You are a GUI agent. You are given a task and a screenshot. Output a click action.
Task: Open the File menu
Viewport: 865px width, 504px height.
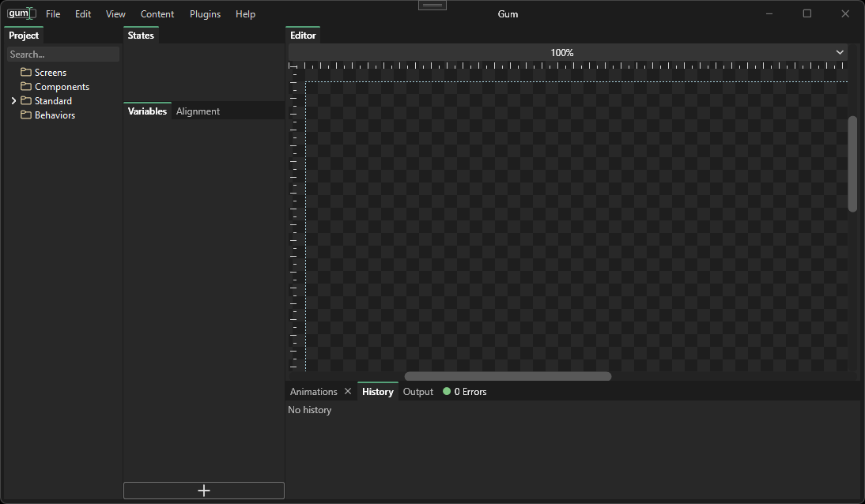(x=53, y=14)
